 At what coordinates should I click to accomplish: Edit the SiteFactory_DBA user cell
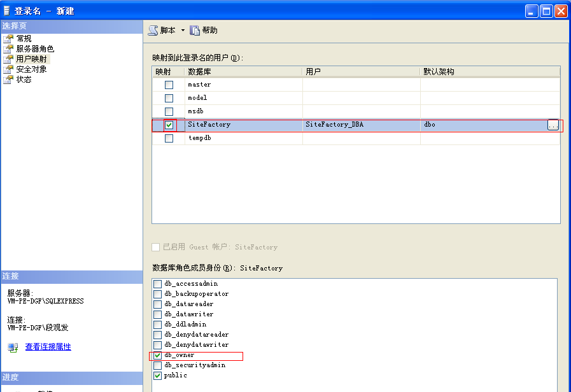361,125
